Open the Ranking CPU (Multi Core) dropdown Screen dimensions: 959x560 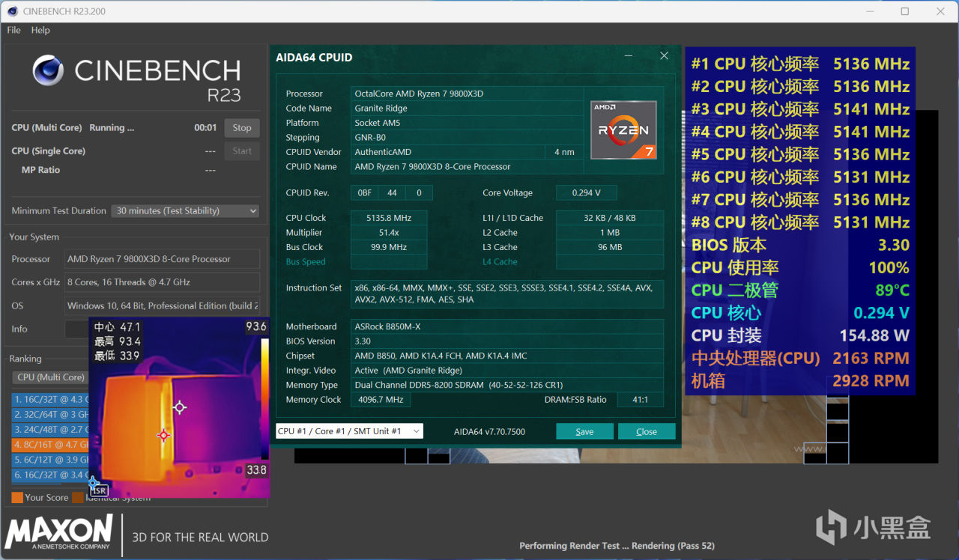point(49,377)
